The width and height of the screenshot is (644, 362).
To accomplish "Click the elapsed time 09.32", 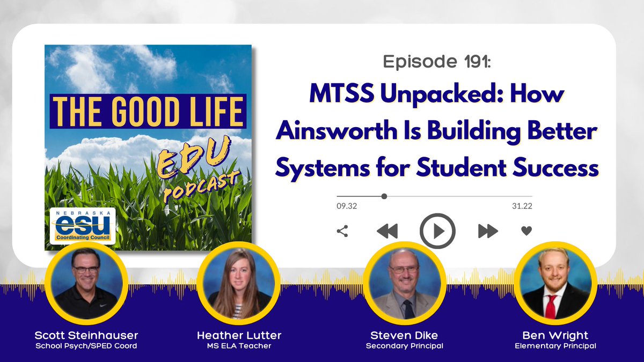I will (x=347, y=206).
